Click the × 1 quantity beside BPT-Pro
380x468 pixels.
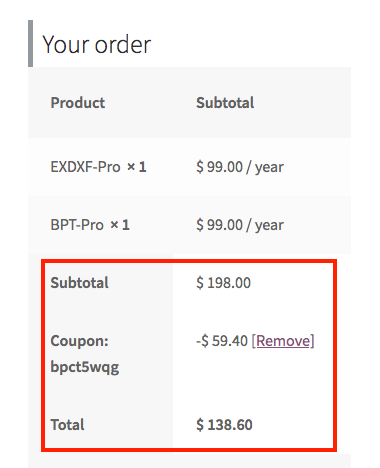120,225
